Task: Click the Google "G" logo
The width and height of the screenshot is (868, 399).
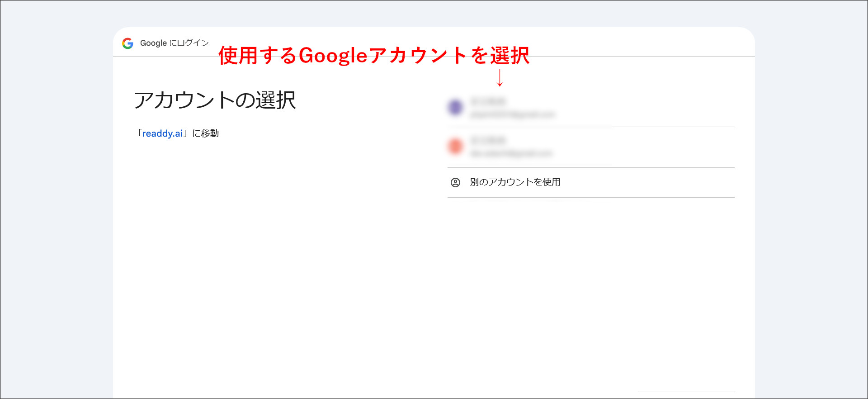Action: tap(127, 43)
